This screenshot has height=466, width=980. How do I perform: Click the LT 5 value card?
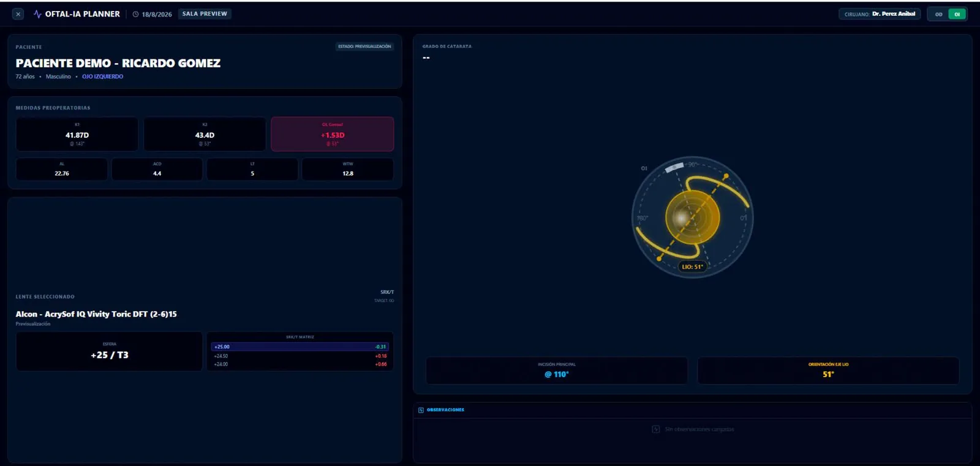point(252,170)
